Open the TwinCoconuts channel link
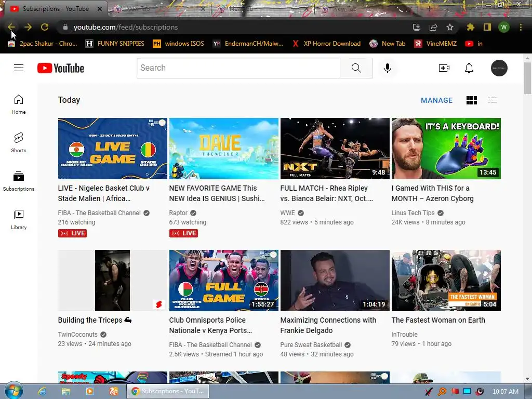Screen dimensions: 532x399 pyautogui.click(x=78, y=334)
